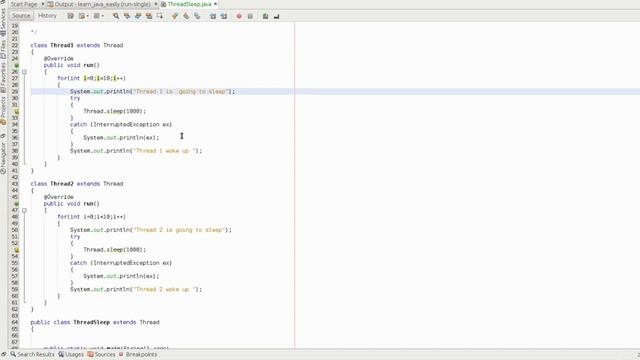Close the Start Page tab
The width and height of the screenshot is (640, 360).
(42, 4)
